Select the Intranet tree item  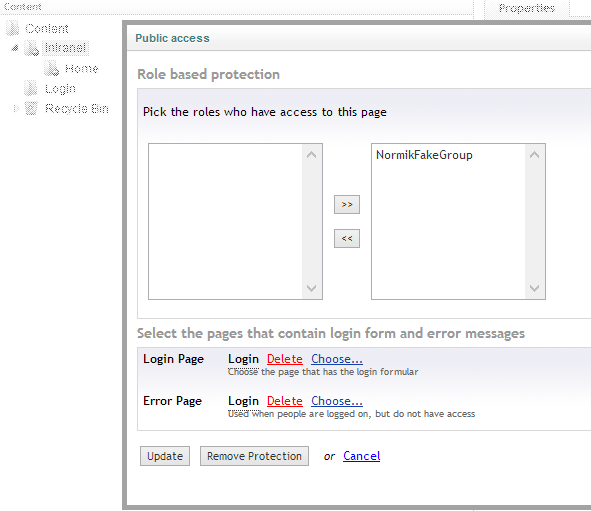(65, 48)
